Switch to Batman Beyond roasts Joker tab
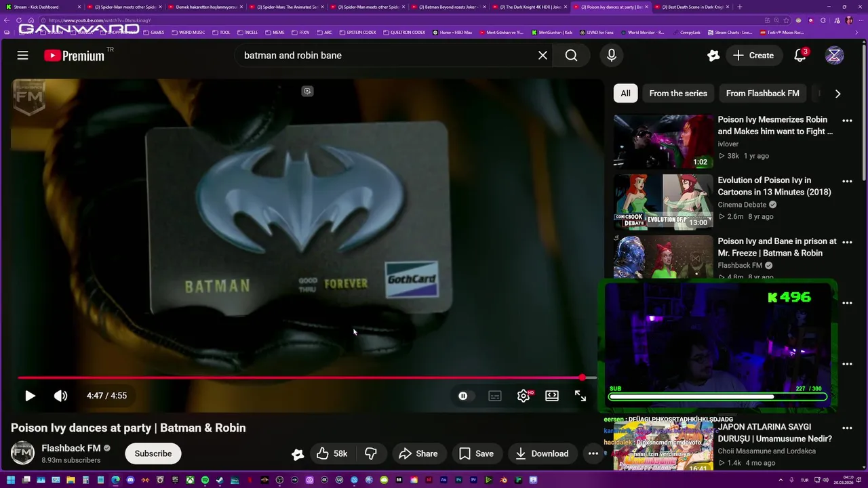The image size is (868, 488). point(450,7)
